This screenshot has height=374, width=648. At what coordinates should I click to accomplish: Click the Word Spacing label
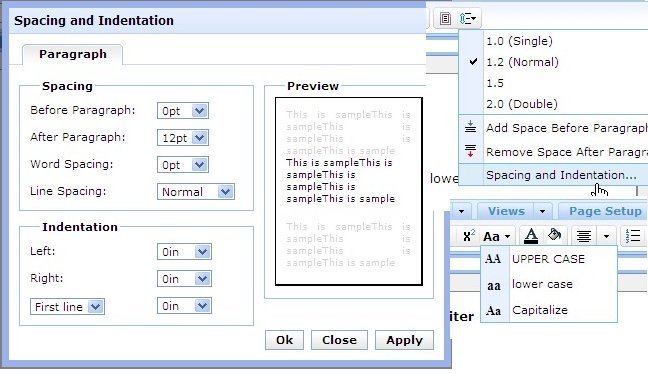point(71,164)
